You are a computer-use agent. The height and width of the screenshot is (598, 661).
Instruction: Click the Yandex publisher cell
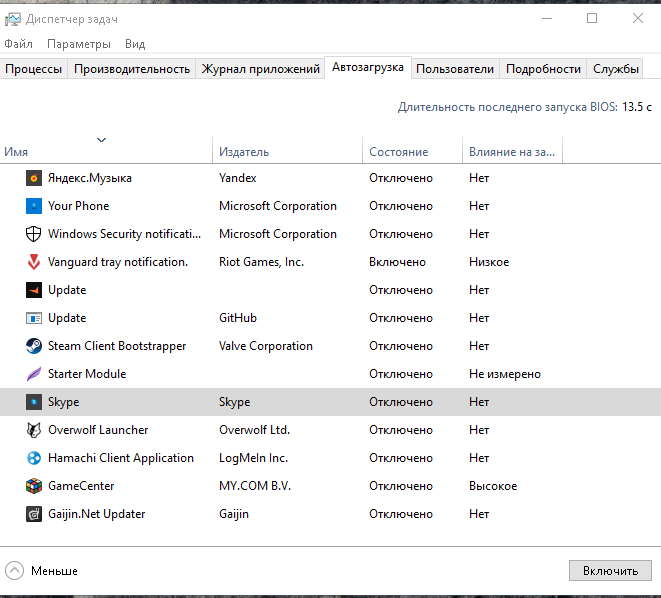238,178
